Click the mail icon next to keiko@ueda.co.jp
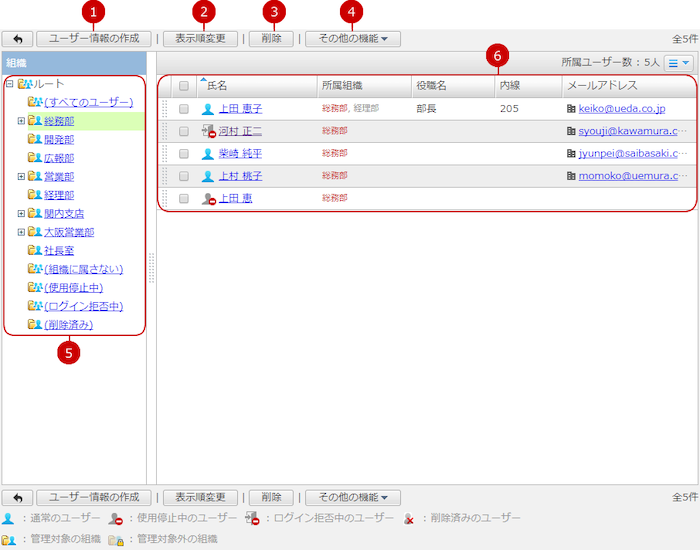700x550 pixels. 571,108
